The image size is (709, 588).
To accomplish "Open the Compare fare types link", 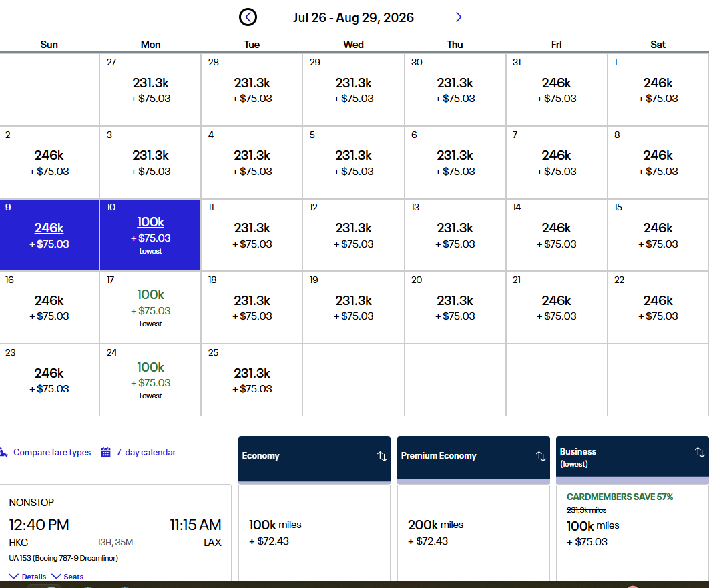I will coord(52,453).
